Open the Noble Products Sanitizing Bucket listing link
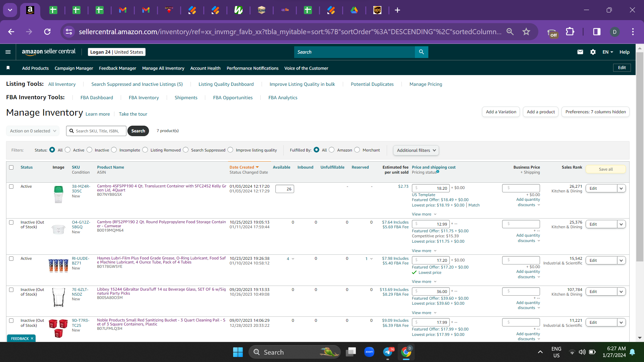 point(161,322)
